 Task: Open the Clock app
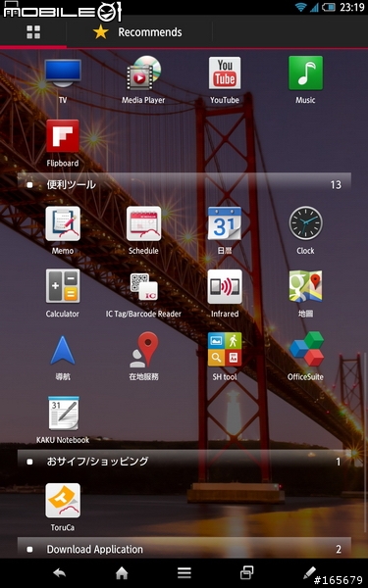pos(305,223)
